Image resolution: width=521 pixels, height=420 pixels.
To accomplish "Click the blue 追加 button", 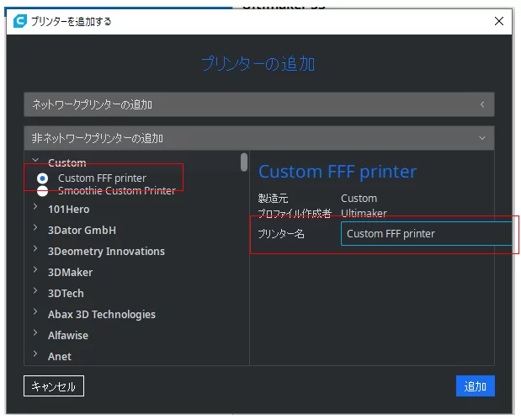I will [476, 386].
